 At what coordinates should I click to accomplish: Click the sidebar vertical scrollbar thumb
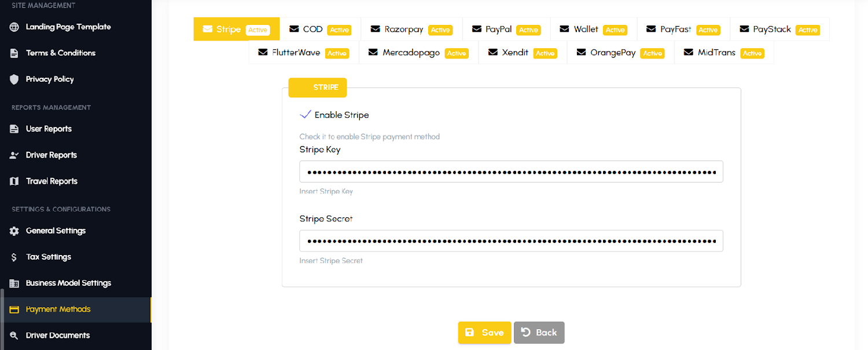pos(2,319)
